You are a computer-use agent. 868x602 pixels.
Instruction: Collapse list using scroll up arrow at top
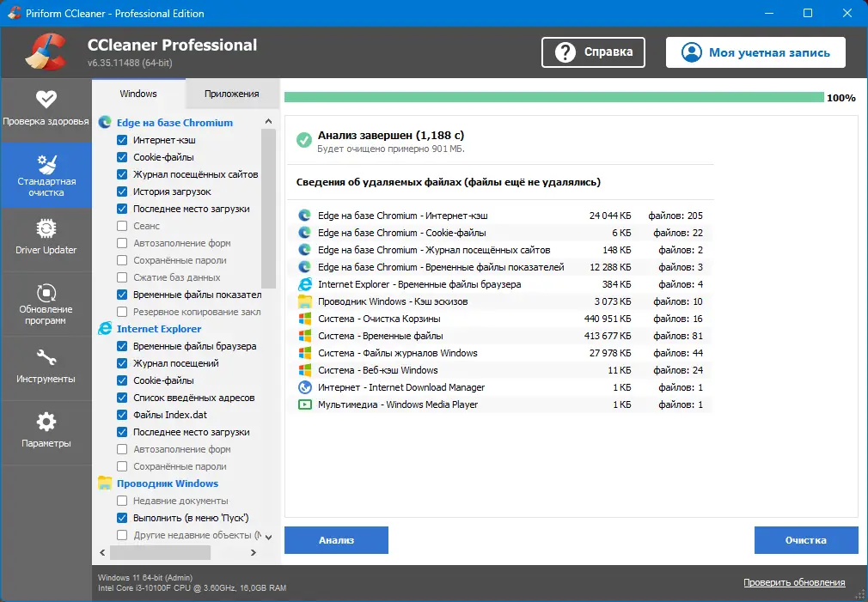tap(268, 122)
